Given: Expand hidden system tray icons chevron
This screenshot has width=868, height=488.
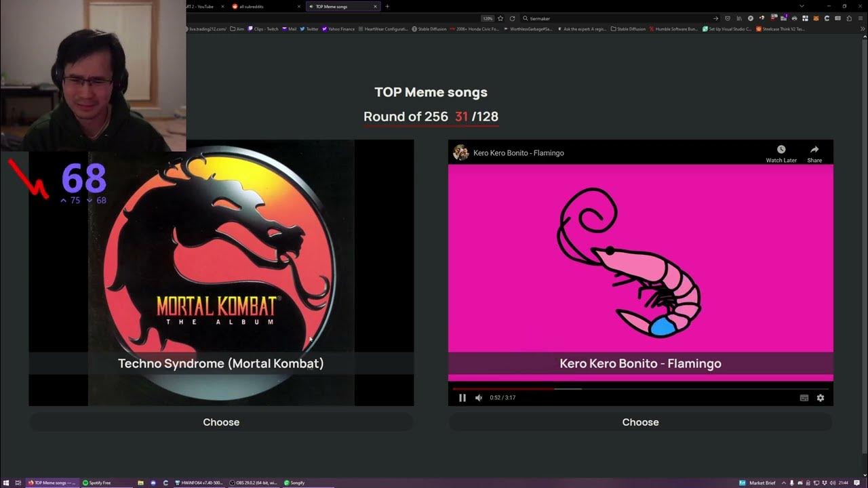Looking at the screenshot, I should (784, 483).
